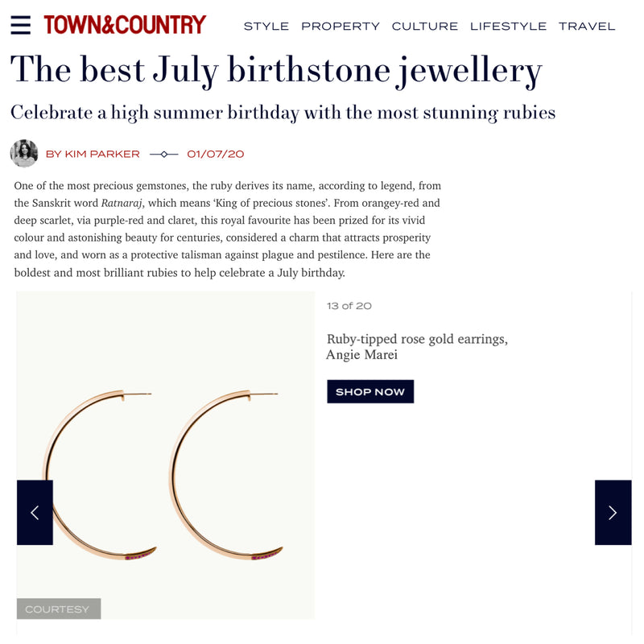
Task: Go to the Travel section
Action: (x=587, y=27)
